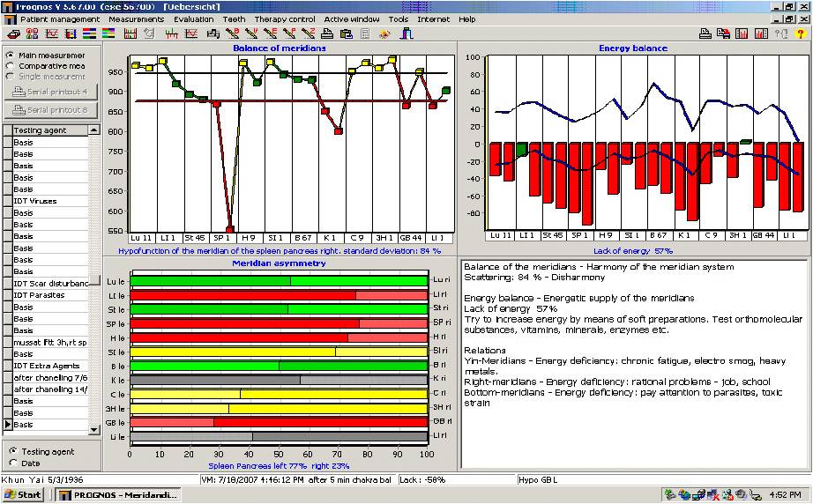This screenshot has width=813, height=504.
Task: Click the red vertical bar chart toolbar icon
Action: (x=131, y=34)
